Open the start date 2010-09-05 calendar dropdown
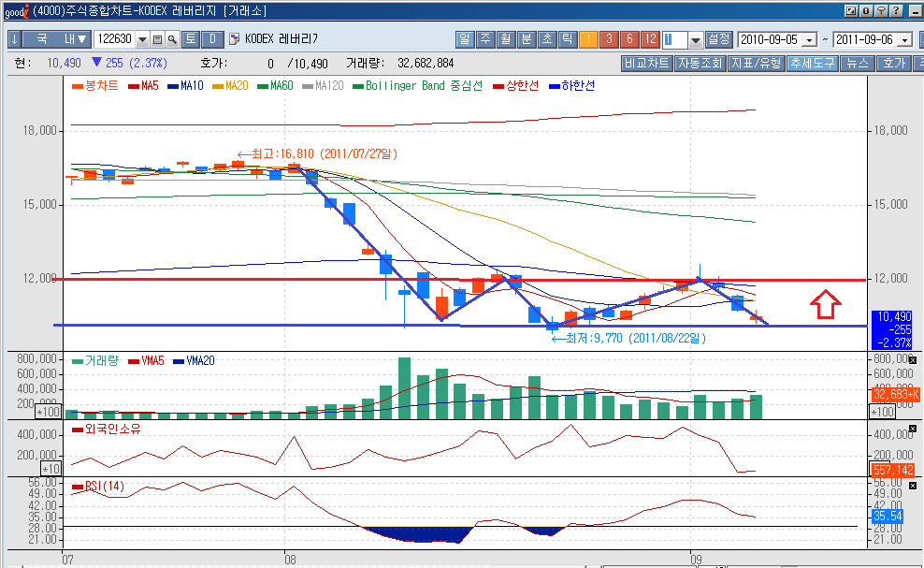 (x=810, y=40)
